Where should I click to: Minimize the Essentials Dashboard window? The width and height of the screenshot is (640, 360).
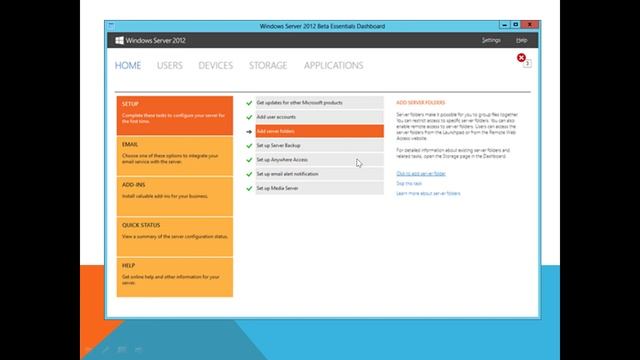[504, 25]
